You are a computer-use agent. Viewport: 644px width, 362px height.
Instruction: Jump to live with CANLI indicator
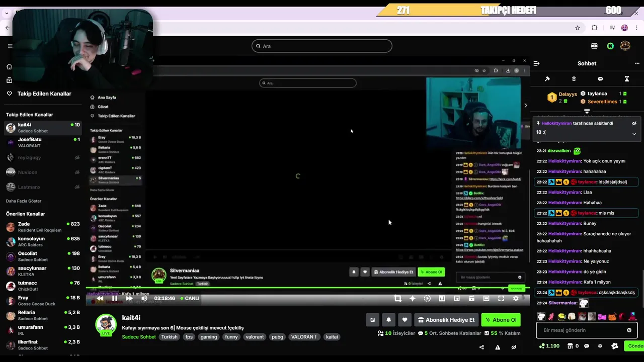pyautogui.click(x=190, y=298)
